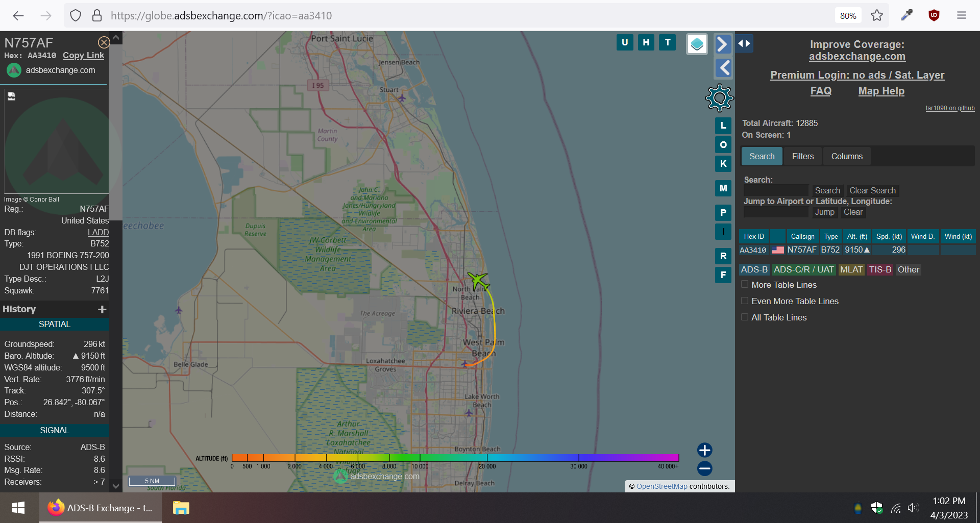Click the P map button
This screenshot has width=980, height=523.
pyautogui.click(x=723, y=213)
